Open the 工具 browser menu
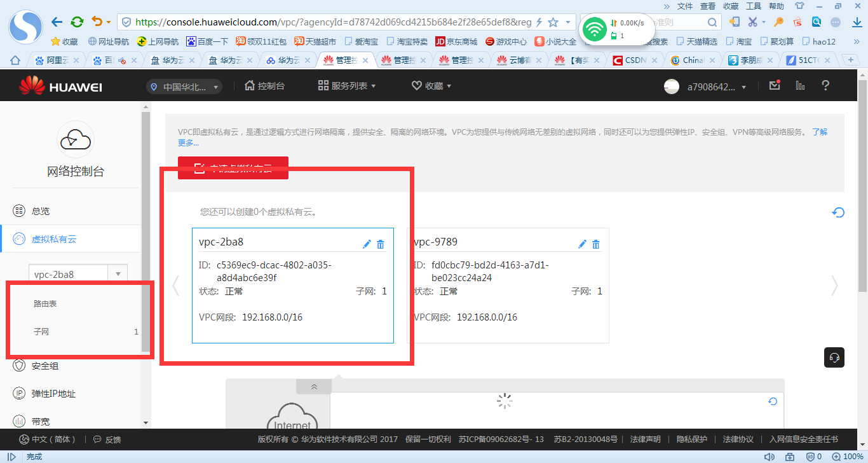Screen dimensions: 868x463 coord(754,6)
